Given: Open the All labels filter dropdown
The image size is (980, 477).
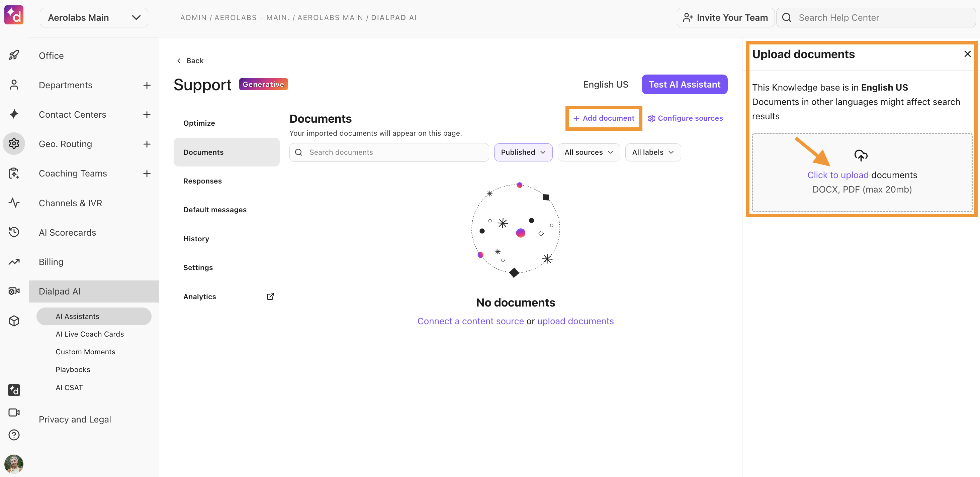Looking at the screenshot, I should tap(653, 152).
